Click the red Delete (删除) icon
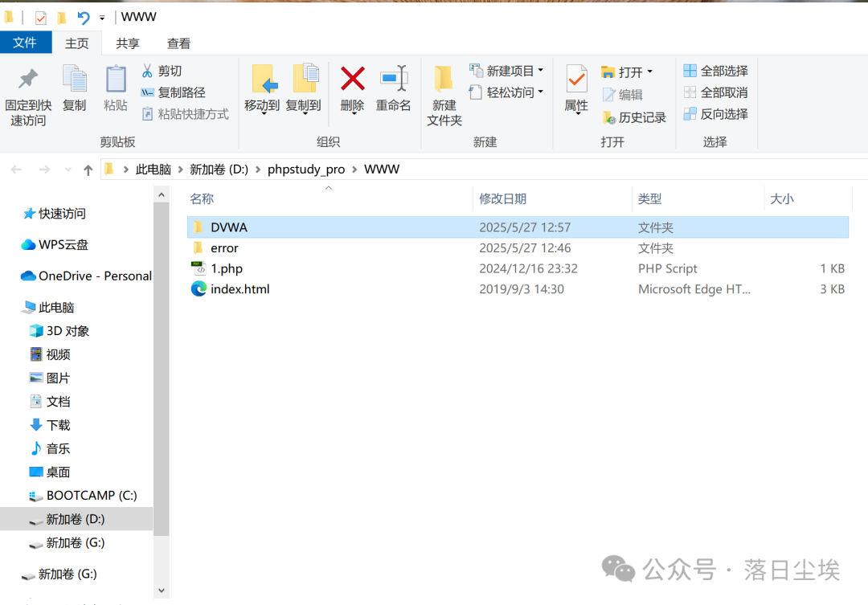This screenshot has width=868, height=605. tap(352, 79)
